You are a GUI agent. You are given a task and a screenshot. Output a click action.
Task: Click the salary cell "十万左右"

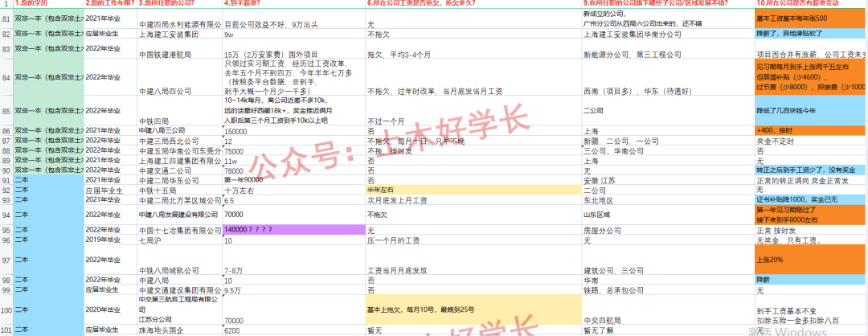click(294, 190)
